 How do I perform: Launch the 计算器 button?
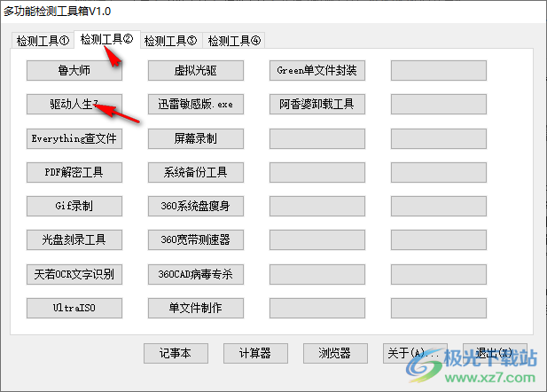[x=255, y=353]
